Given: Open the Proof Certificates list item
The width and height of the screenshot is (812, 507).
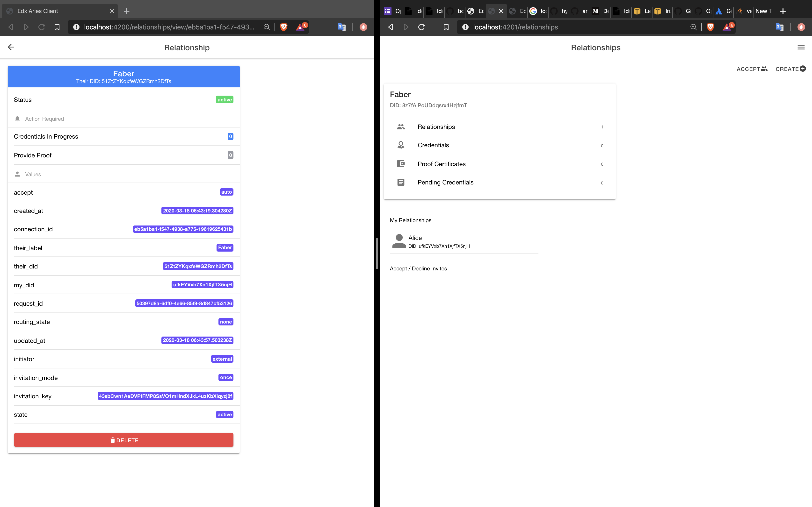Looking at the screenshot, I should coord(441,164).
